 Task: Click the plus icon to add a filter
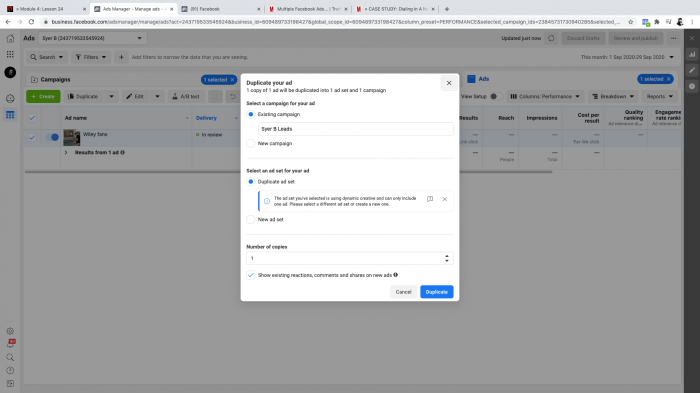point(121,57)
